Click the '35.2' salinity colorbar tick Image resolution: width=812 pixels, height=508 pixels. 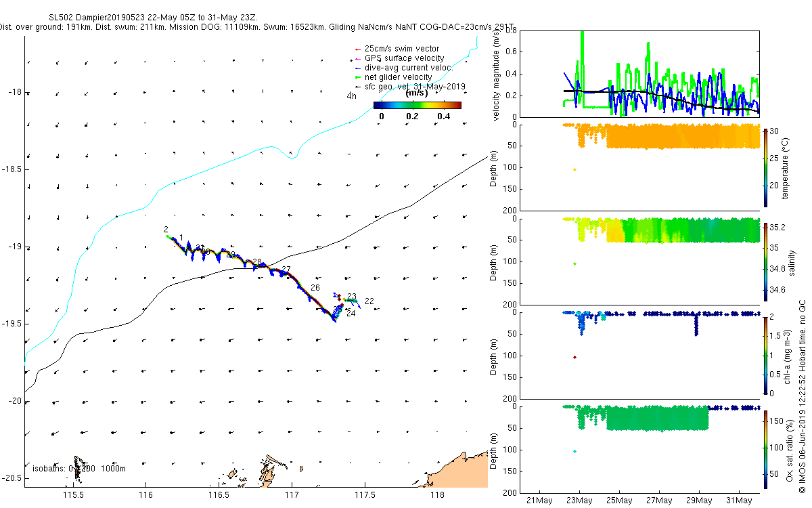[778, 228]
